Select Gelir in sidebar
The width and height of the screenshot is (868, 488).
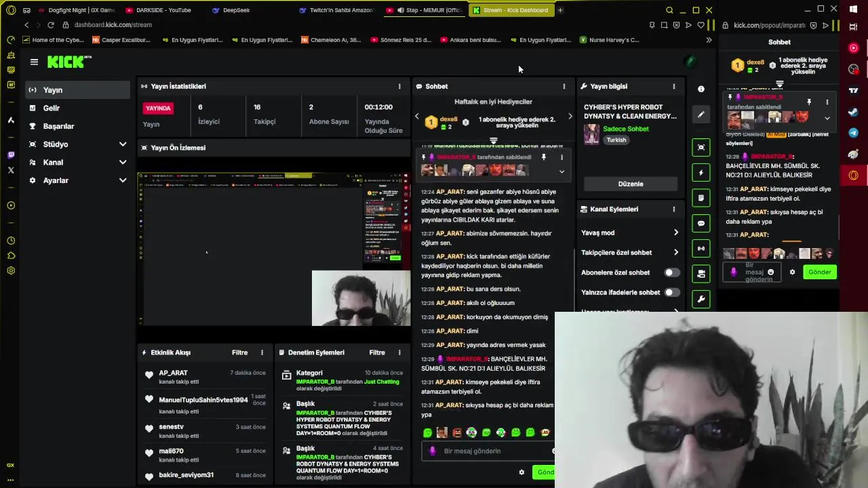[x=79, y=108]
